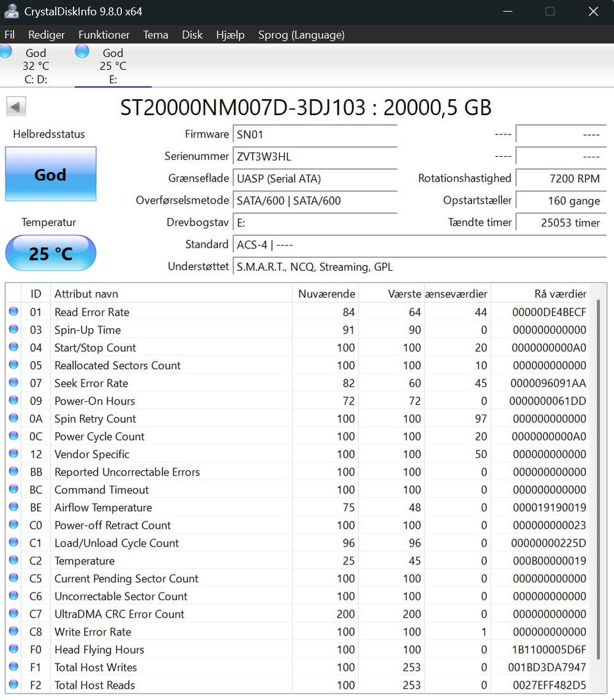Click the blue status orb for E: drive
614x700 pixels.
point(82,52)
